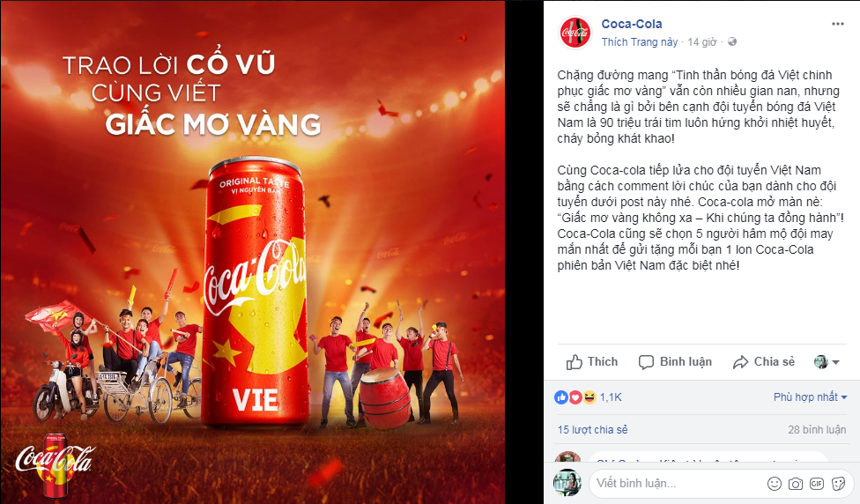Open the 14 giờ timestamp link
The width and height of the screenshot is (860, 504).
[702, 41]
